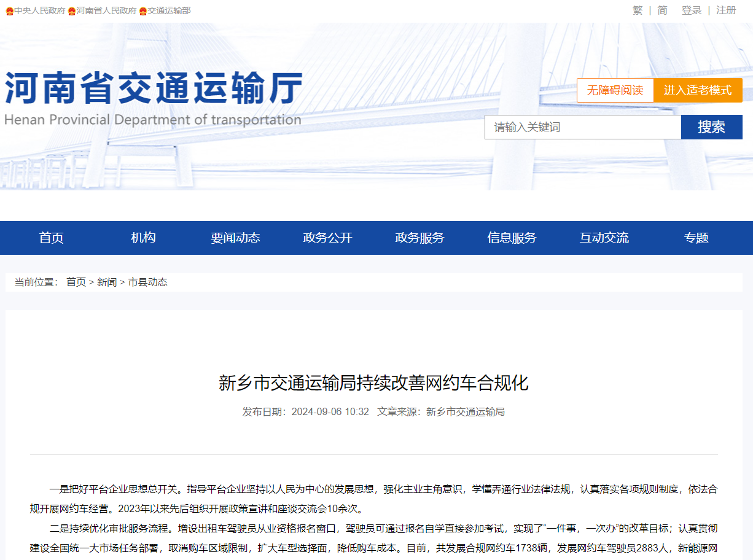
Task: Enter 进入适老模式 elderly-friendly mode
Action: 698,90
